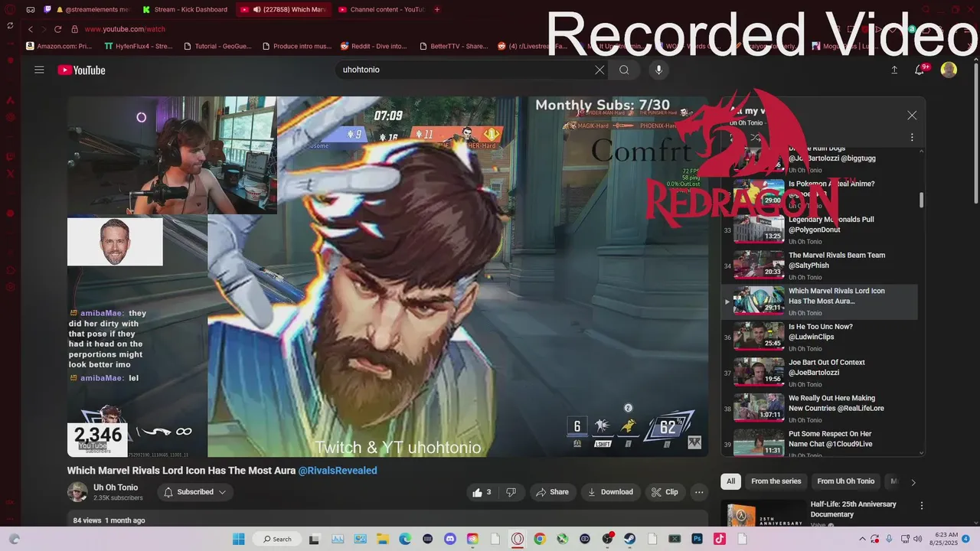Go back with the browser back arrow
The height and width of the screenshot is (551, 980).
coord(31,29)
